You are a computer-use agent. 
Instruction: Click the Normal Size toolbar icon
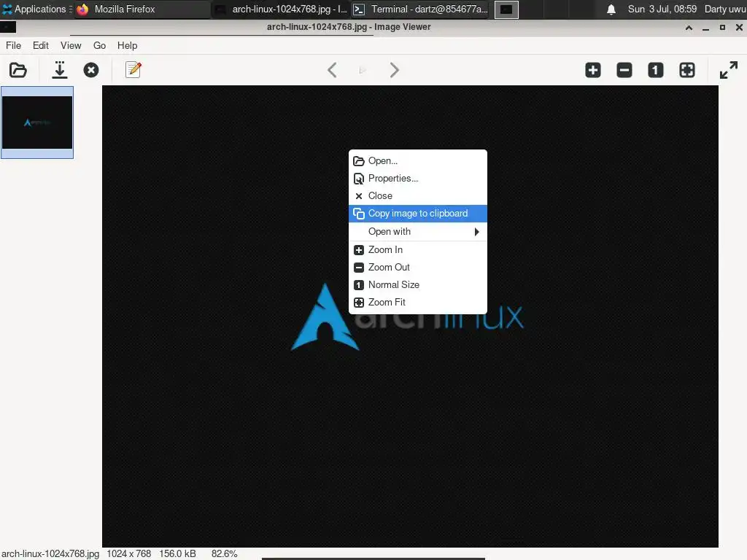[656, 70]
